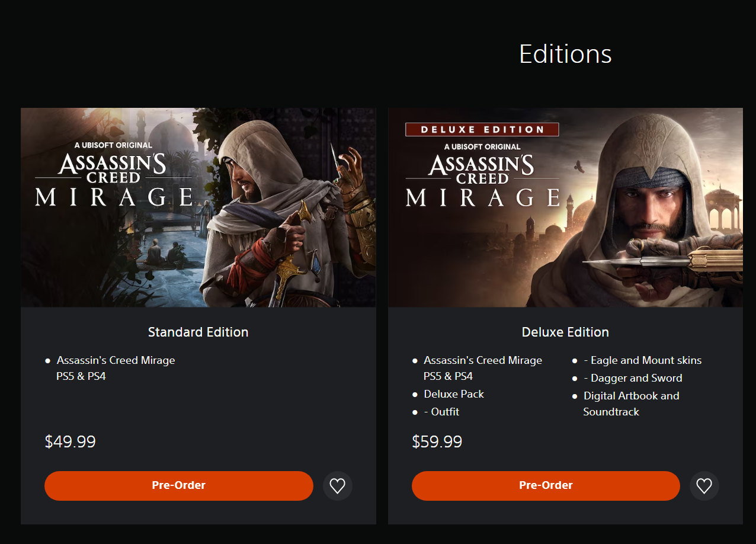
Task: Click the Outfit list item
Action: (442, 412)
